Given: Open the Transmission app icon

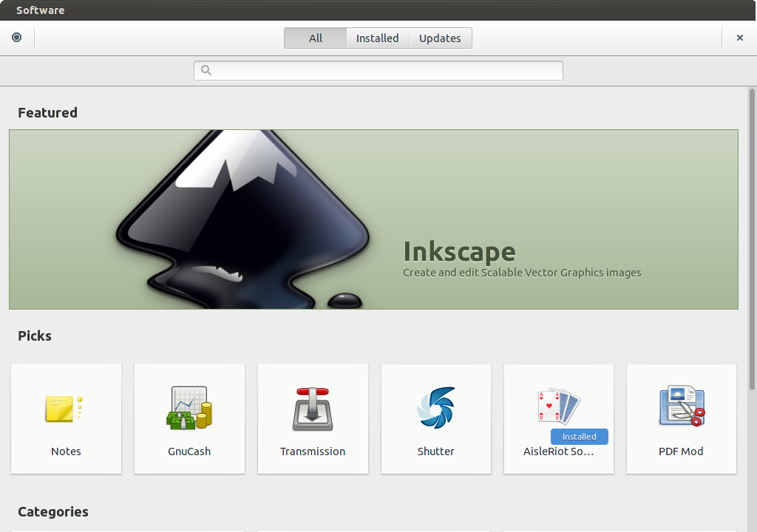Looking at the screenshot, I should 313,409.
